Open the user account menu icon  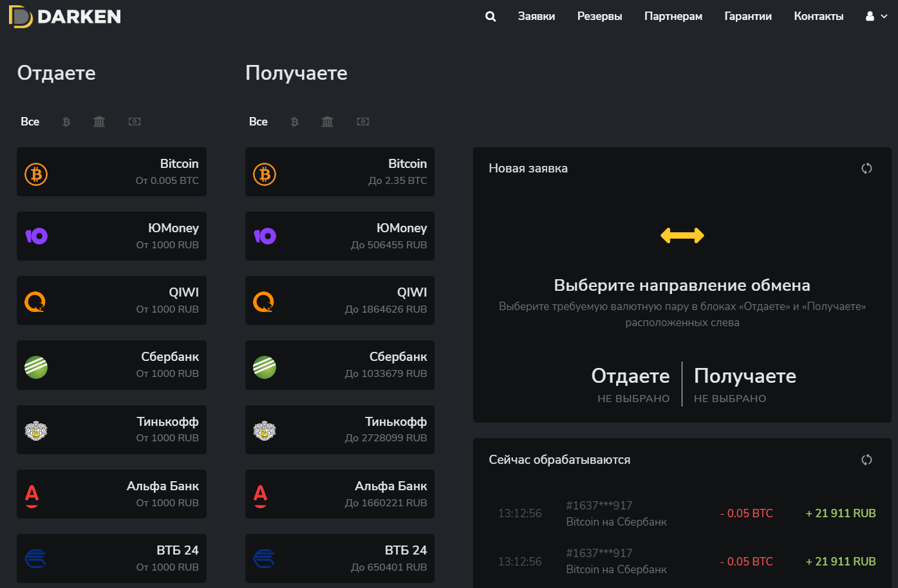pos(877,17)
